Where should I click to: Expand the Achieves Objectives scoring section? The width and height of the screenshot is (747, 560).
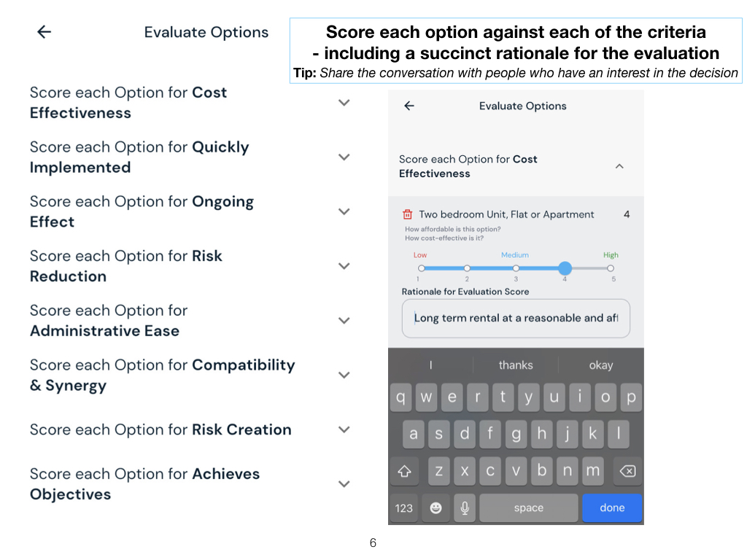(344, 483)
